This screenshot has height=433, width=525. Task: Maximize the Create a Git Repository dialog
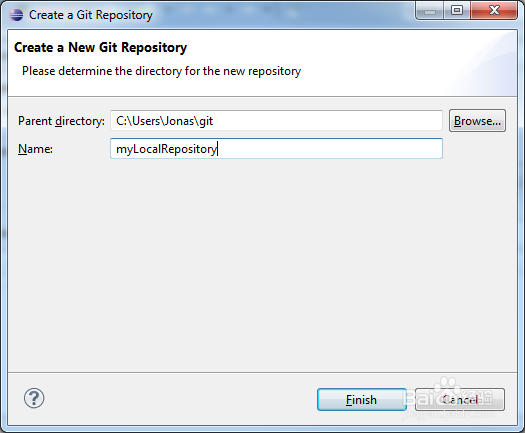(457, 11)
